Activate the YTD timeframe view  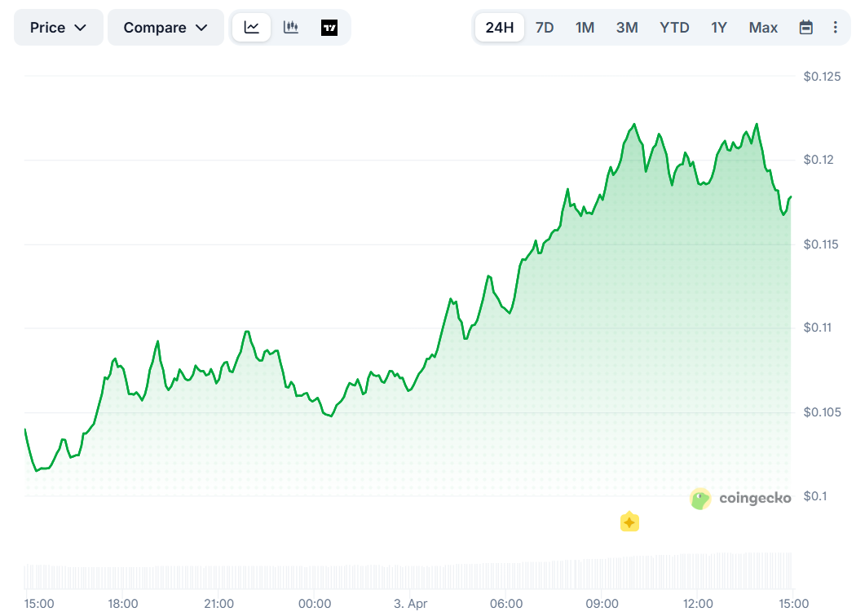[x=674, y=27]
